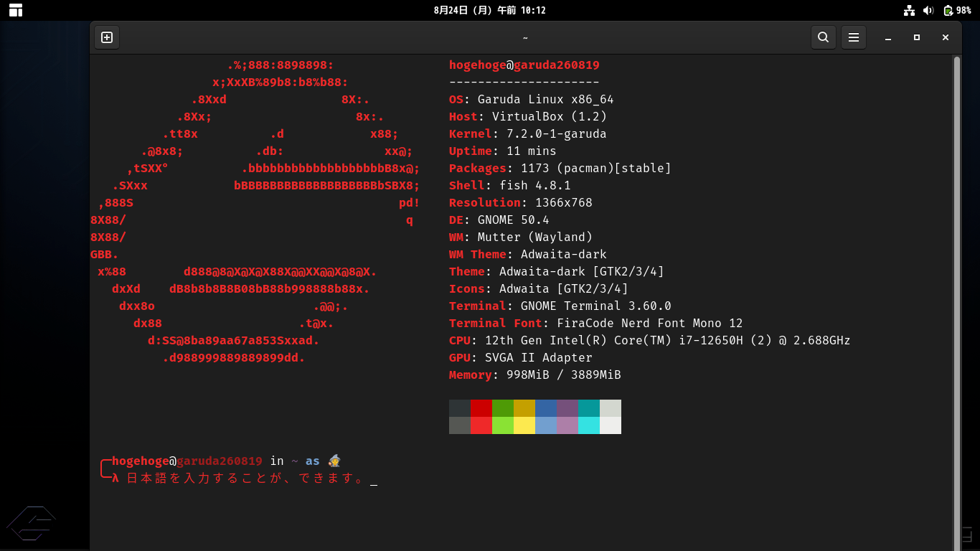Click the volume speaker icon
The image size is (980, 551).
point(928,10)
